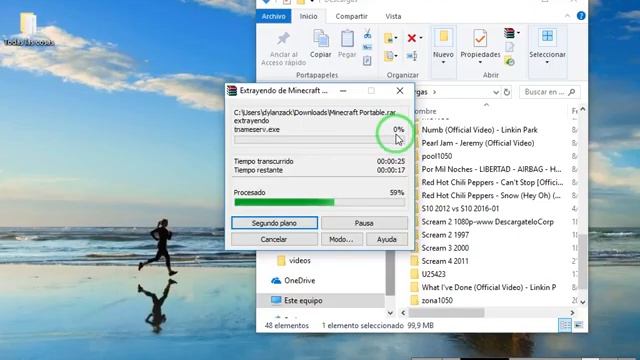Viewport: 640px width, 360px height.
Task: Click the Pegar clipboard icon
Action: pyautogui.click(x=347, y=39)
